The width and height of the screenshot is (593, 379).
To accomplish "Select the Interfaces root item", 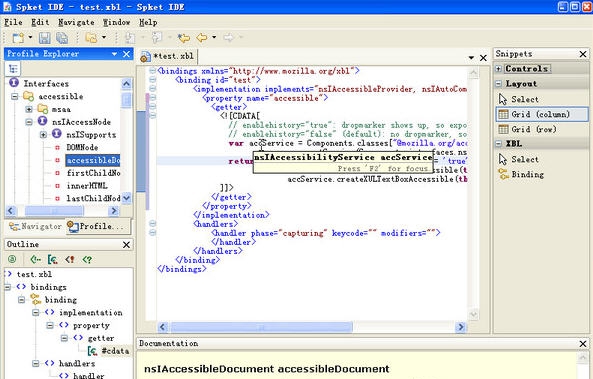I will 46,83.
